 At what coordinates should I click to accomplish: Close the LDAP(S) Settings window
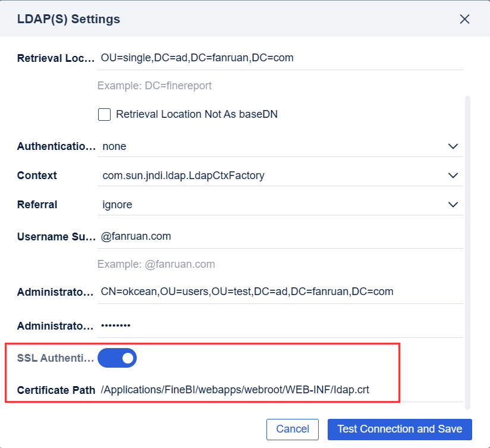coord(464,18)
